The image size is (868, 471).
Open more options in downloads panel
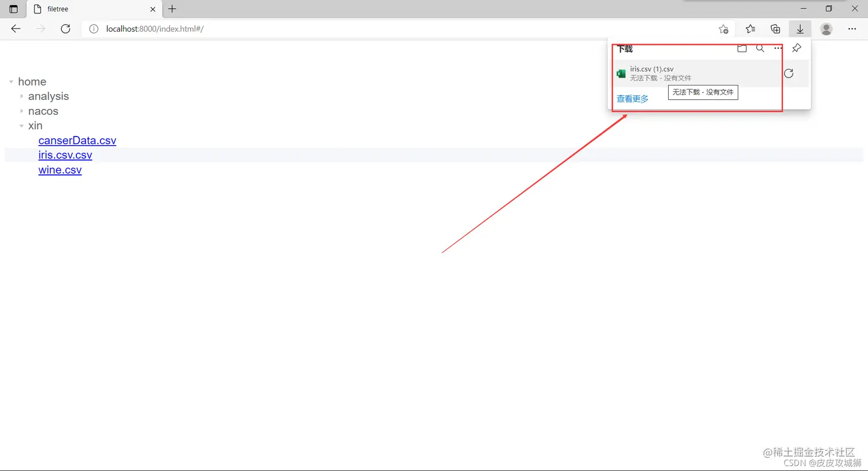tap(778, 49)
